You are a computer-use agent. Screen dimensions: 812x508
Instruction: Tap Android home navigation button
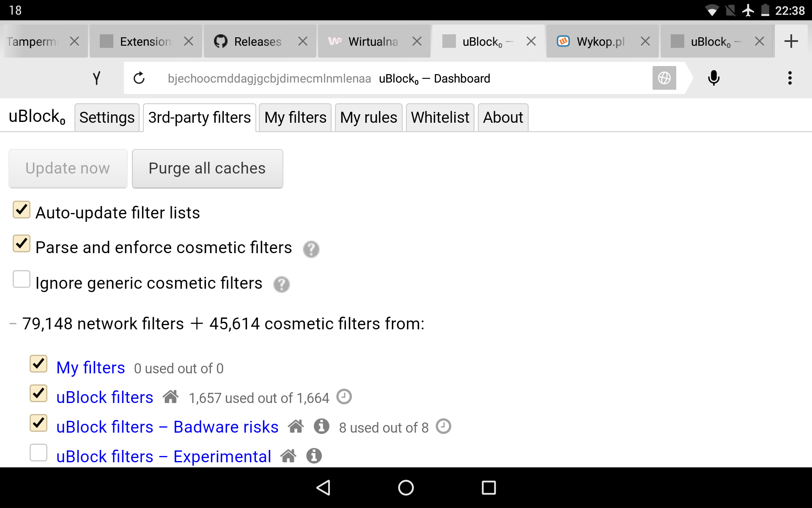pos(406,487)
